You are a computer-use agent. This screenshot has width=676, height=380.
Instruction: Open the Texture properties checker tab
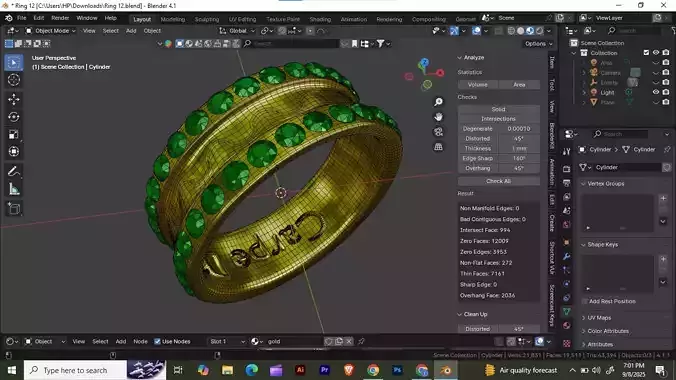tap(566, 344)
